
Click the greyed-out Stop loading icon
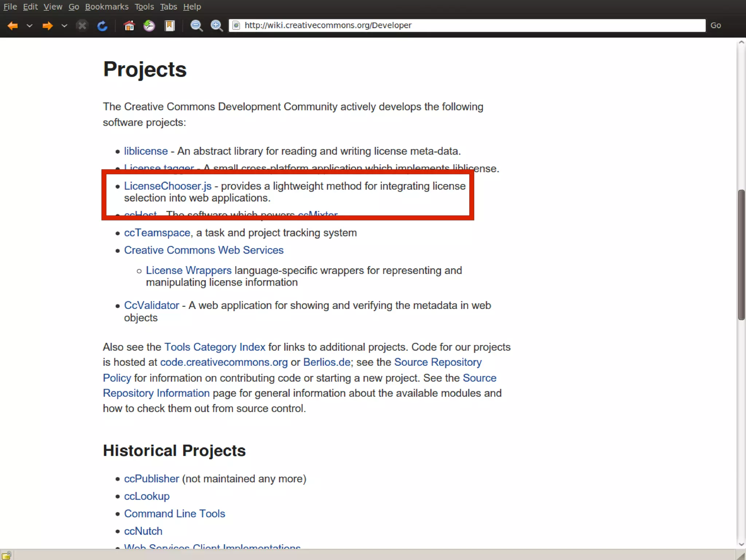coord(82,26)
